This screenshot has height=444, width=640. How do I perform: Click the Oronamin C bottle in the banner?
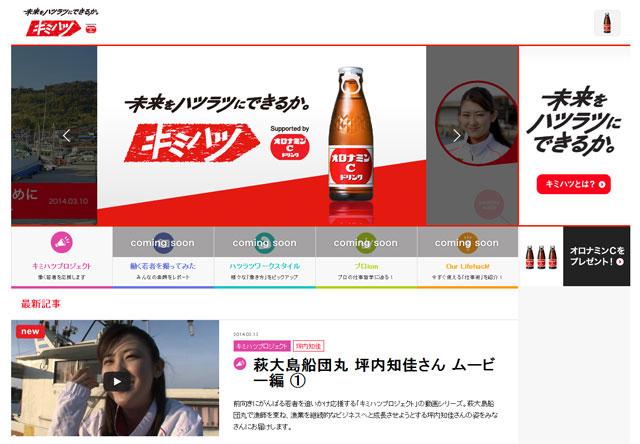[351, 134]
